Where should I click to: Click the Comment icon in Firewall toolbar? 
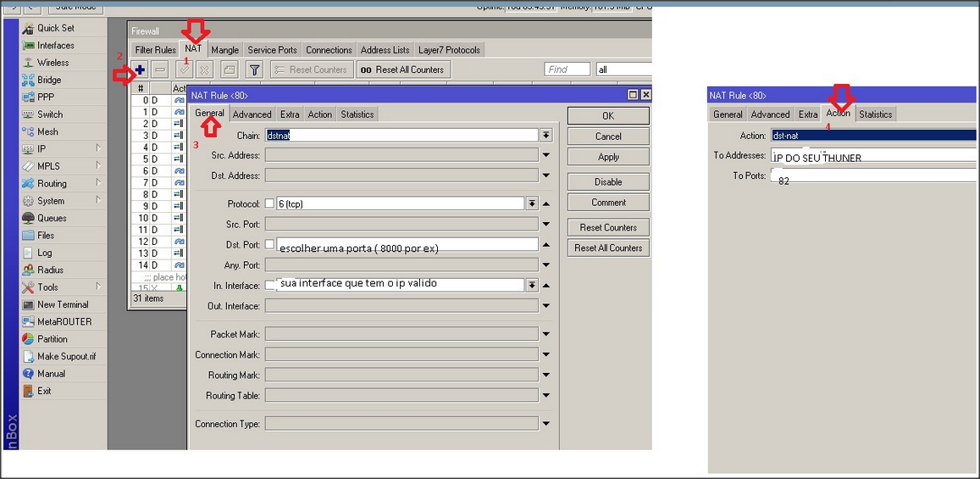229,70
